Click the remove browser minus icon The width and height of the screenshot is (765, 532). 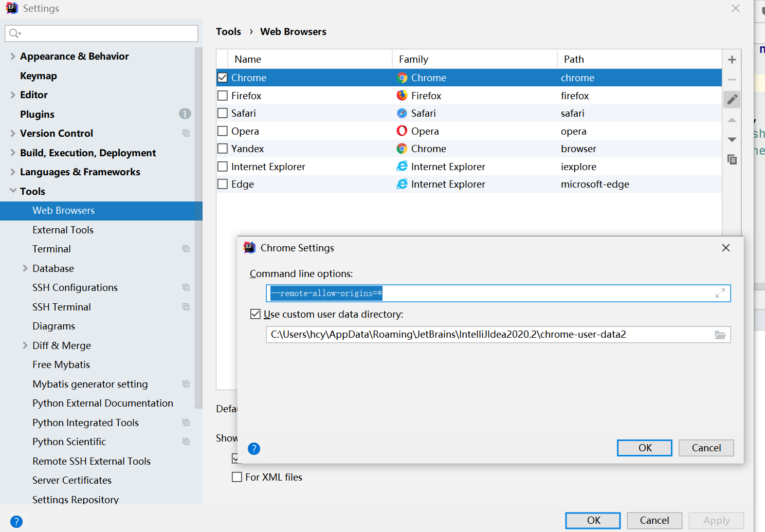(x=732, y=80)
